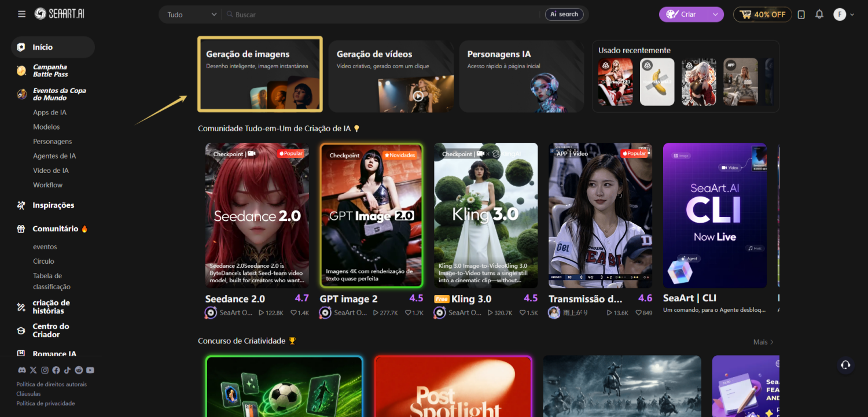Click the purple Criar button

tap(684, 14)
